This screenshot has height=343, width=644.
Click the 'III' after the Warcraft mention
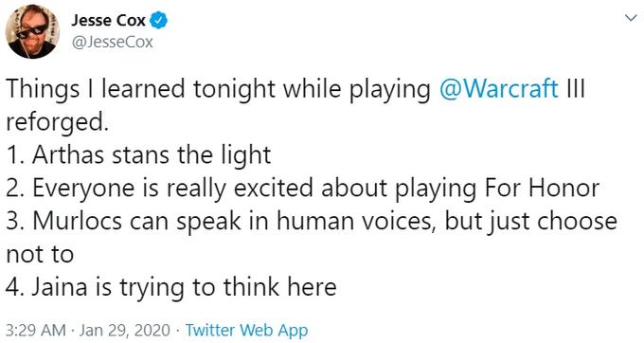(575, 88)
